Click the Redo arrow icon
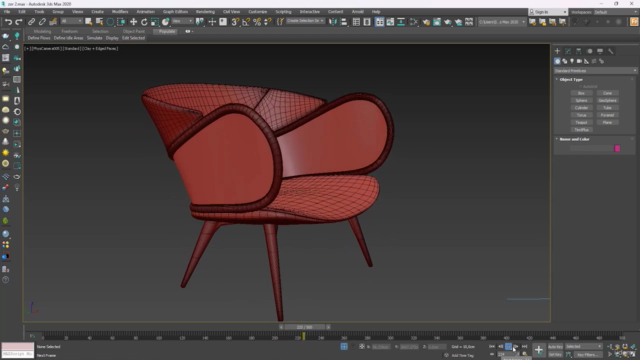This screenshot has height=360, width=640. 19,22
